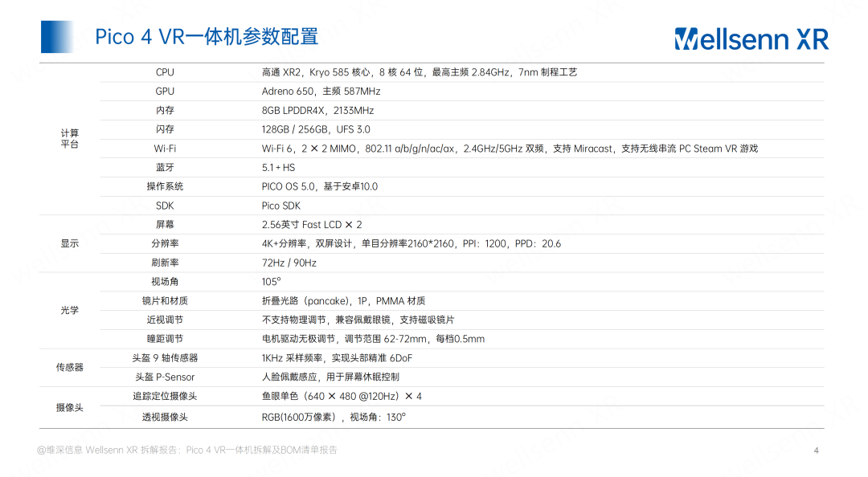
Task: Select the '头盔 9 轴传感器' row label
Action: [x=165, y=358]
